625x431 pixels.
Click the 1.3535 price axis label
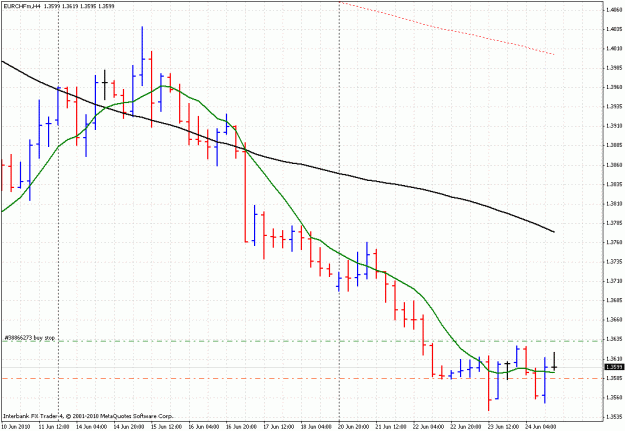[614, 417]
